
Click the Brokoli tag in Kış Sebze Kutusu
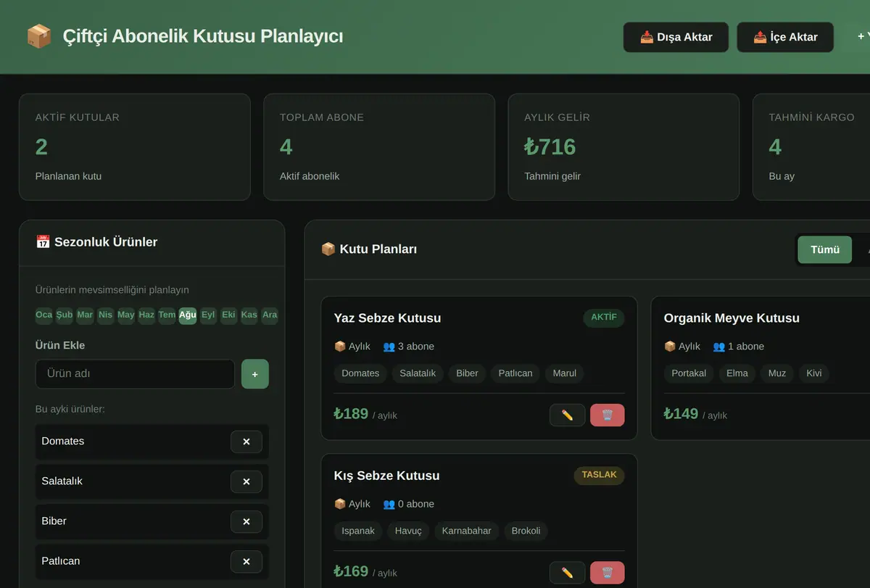pos(526,531)
